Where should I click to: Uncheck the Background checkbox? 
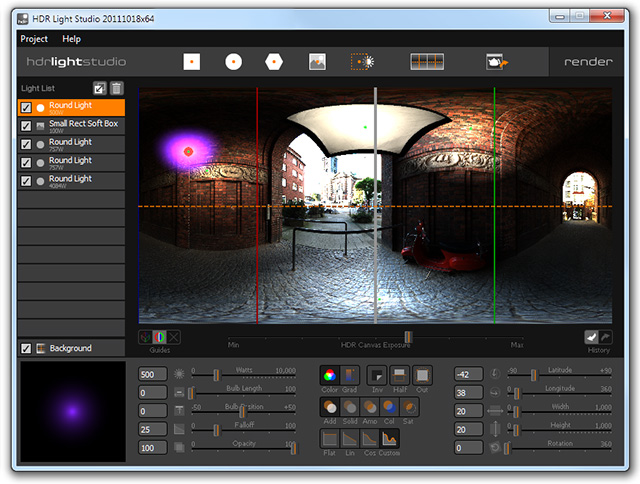(x=26, y=349)
